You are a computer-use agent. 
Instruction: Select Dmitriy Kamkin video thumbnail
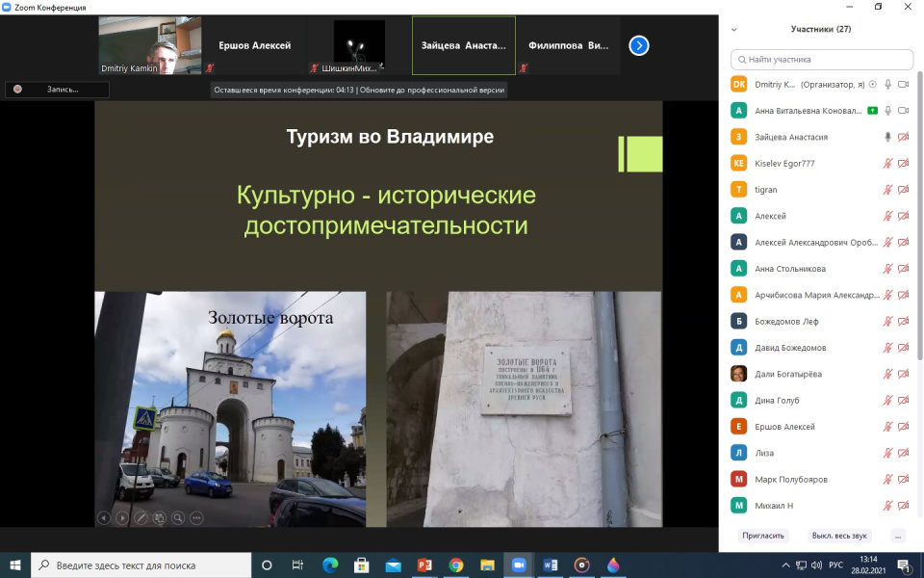pos(150,45)
